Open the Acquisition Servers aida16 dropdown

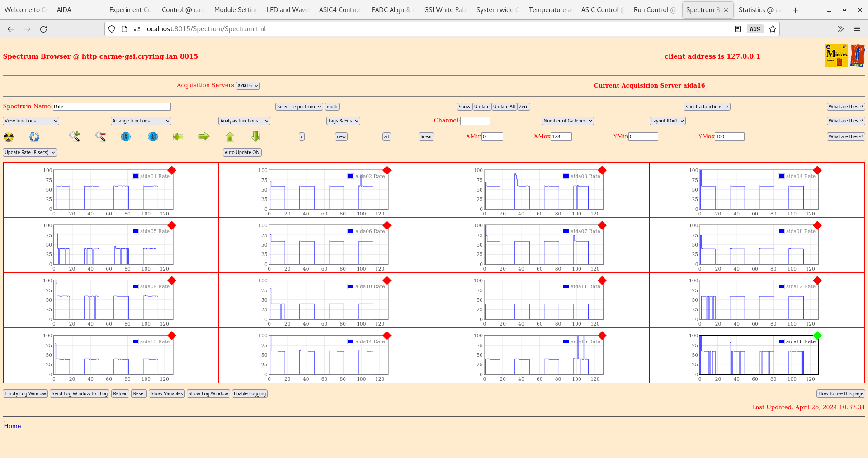click(248, 86)
